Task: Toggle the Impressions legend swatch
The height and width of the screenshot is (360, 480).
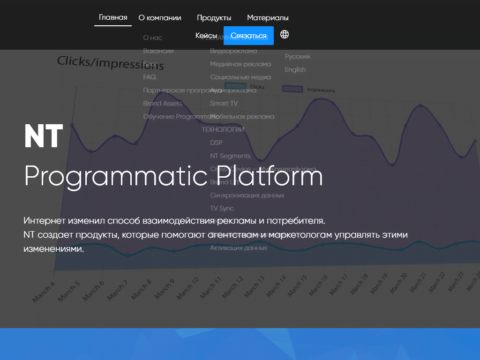Action: (x=292, y=89)
